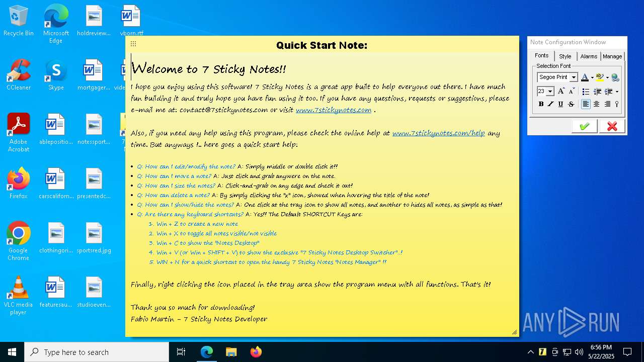The height and width of the screenshot is (362, 644).
Task: Click the note's resize grip corner
Action: (514, 332)
